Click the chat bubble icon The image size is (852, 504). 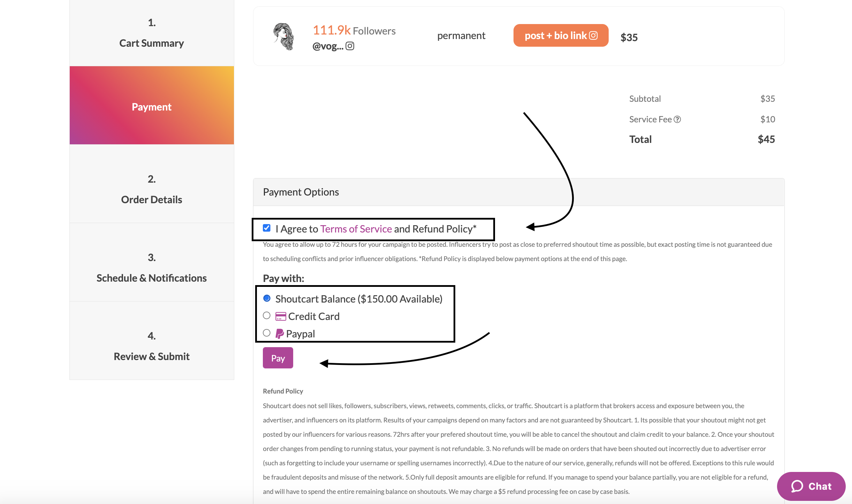pos(797,486)
